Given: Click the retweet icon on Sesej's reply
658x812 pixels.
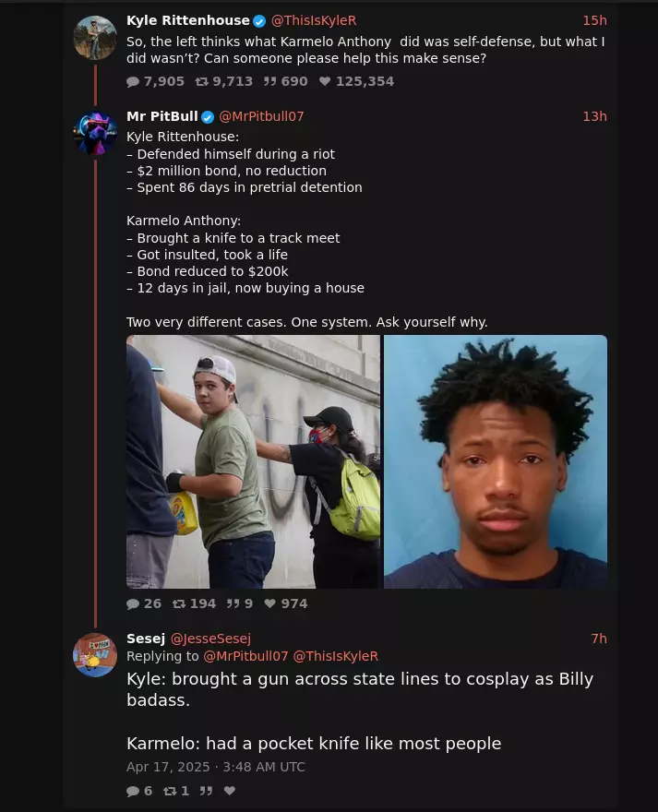Looking at the screenshot, I should (170, 791).
